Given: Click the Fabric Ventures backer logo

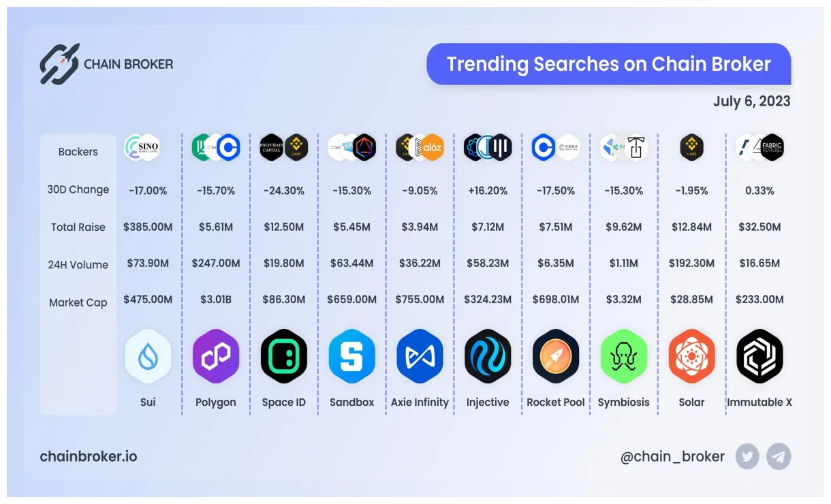Looking at the screenshot, I should tap(772, 147).
